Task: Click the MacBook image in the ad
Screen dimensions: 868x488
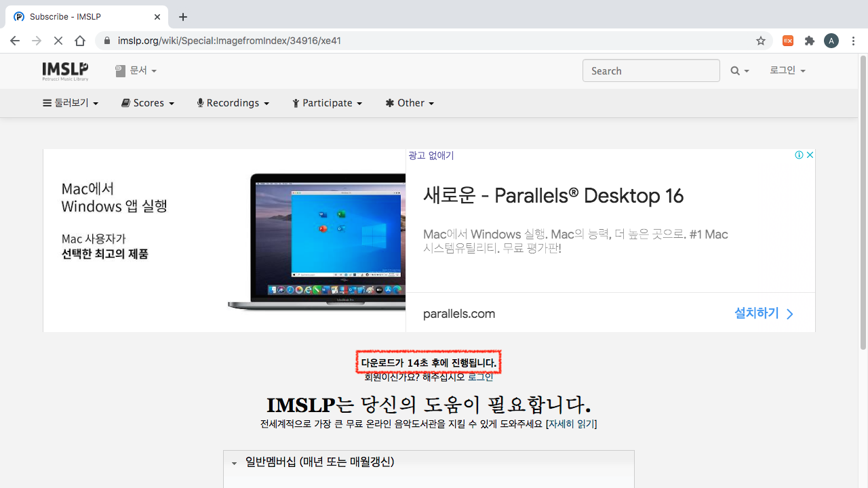Action: tap(317, 242)
